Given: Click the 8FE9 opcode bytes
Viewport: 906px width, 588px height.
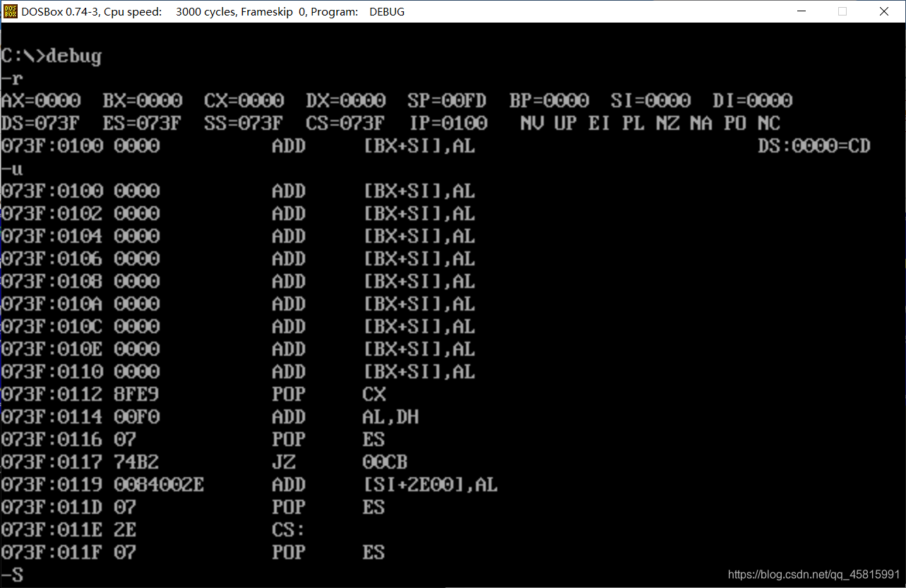Looking at the screenshot, I should coord(137,395).
